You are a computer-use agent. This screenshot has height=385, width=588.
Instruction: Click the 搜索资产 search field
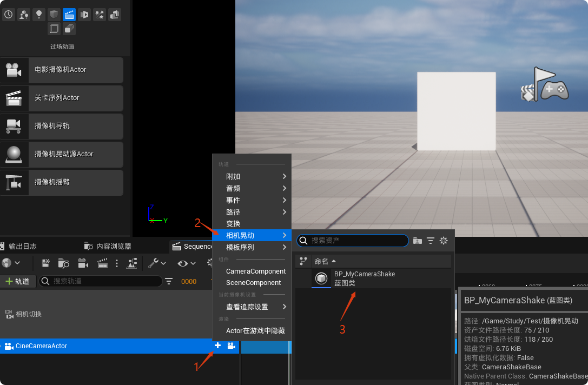pos(357,241)
